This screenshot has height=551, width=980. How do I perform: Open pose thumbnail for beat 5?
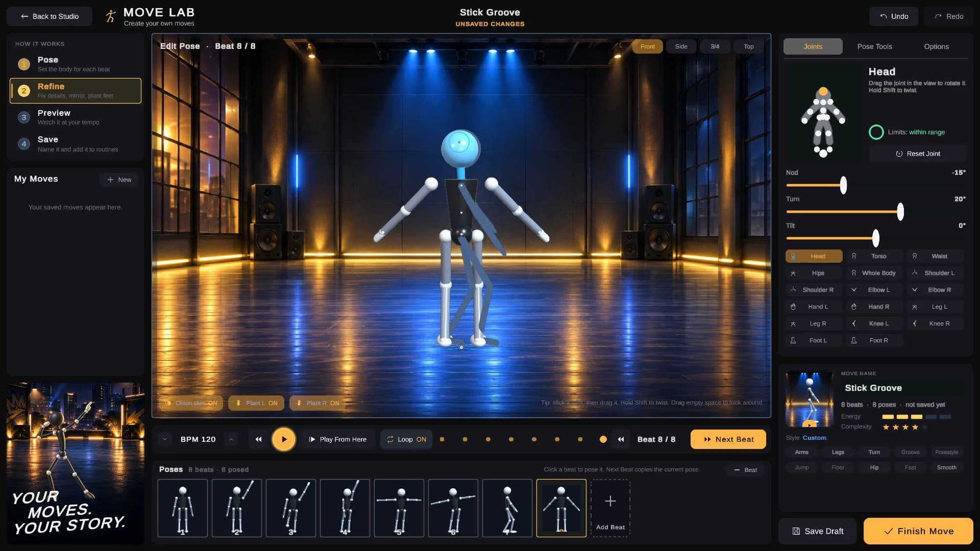(399, 508)
